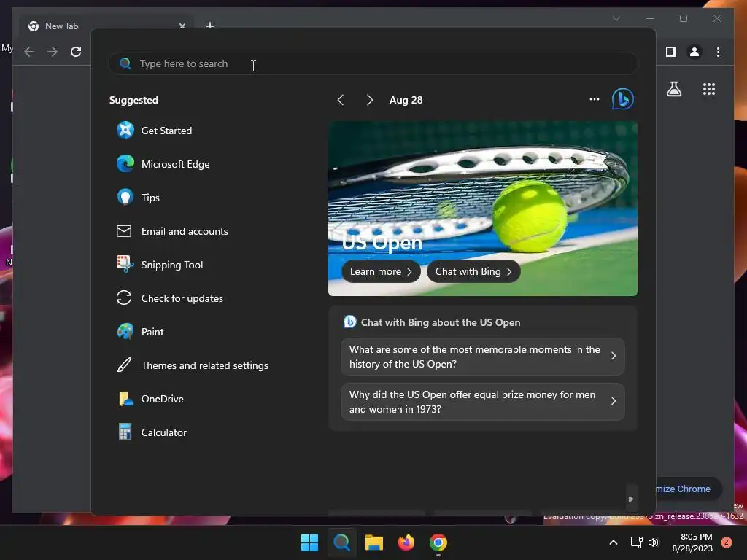Show hidden system tray icons
The image size is (747, 560).
coord(614,542)
